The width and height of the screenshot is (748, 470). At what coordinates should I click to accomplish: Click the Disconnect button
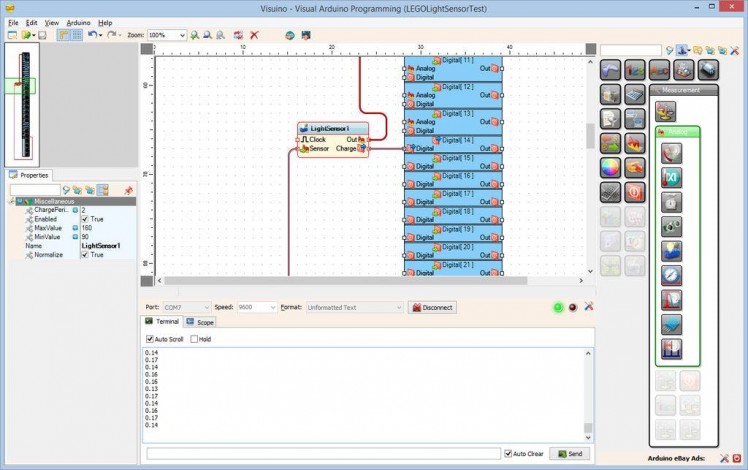pyautogui.click(x=432, y=308)
